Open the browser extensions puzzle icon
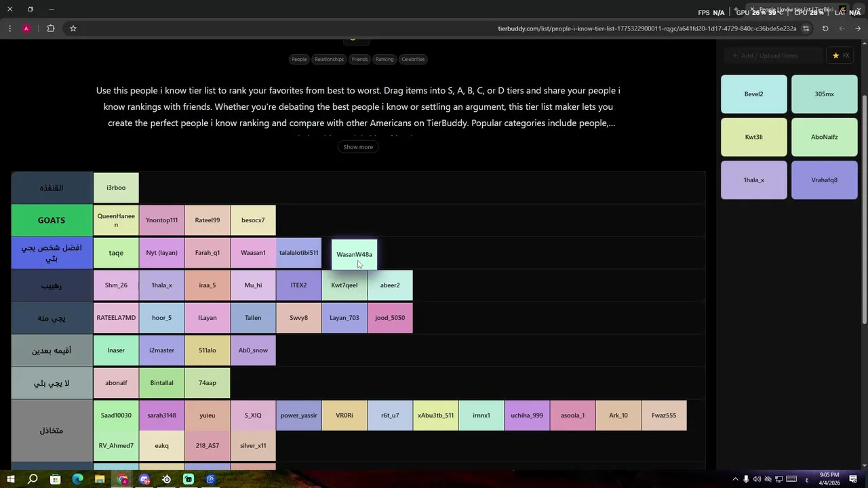This screenshot has width=868, height=488. (51, 28)
